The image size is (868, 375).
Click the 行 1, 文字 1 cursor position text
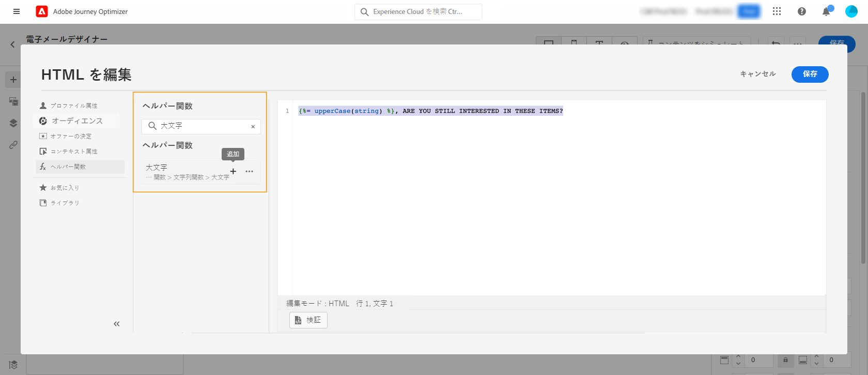(375, 304)
